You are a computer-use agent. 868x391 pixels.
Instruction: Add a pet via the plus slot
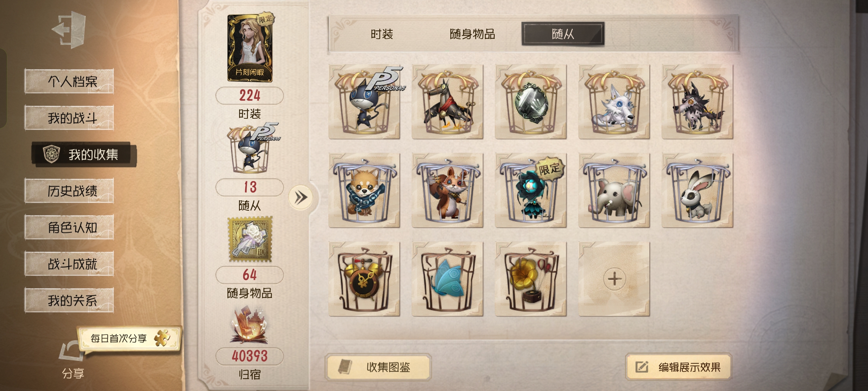pos(614,279)
